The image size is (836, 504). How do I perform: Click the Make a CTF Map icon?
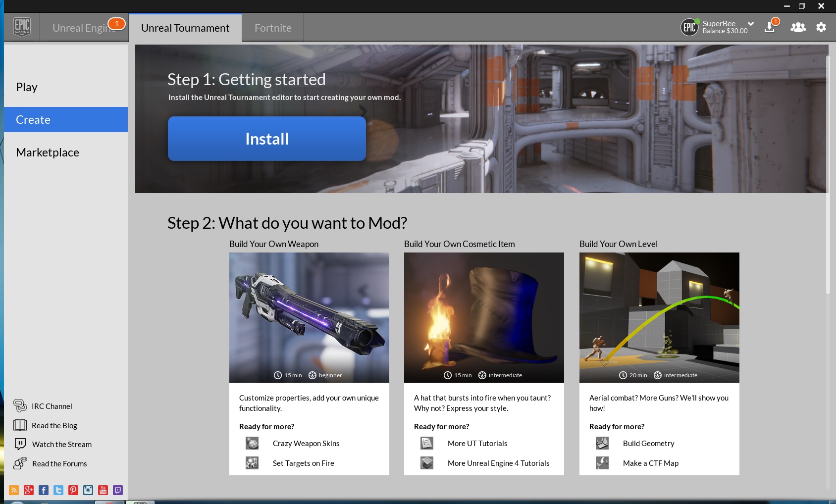602,463
